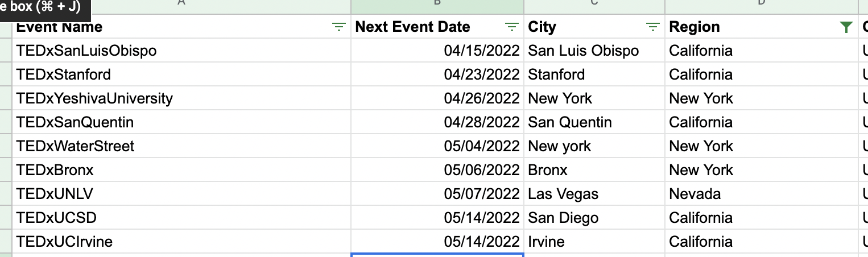The width and height of the screenshot is (868, 257).
Task: Open filter menu for Next Event Date column
Action: [512, 27]
